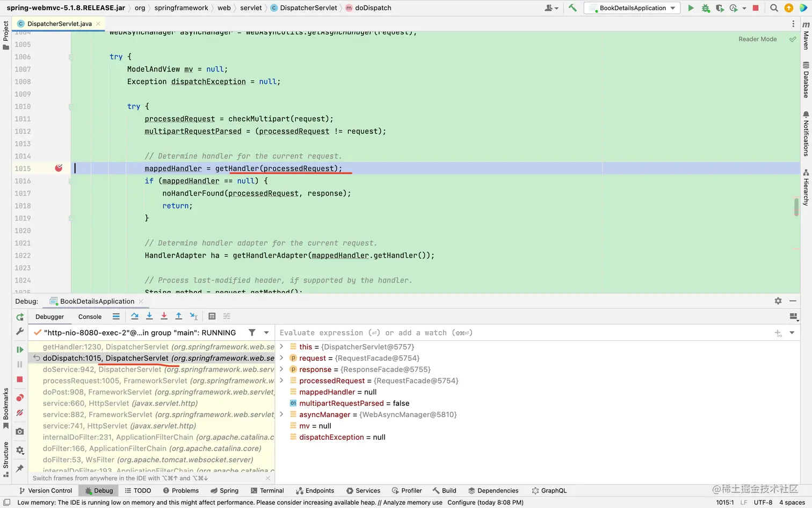
Task: Click 'Analyze memory use' link in status bar
Action: pyautogui.click(x=413, y=503)
